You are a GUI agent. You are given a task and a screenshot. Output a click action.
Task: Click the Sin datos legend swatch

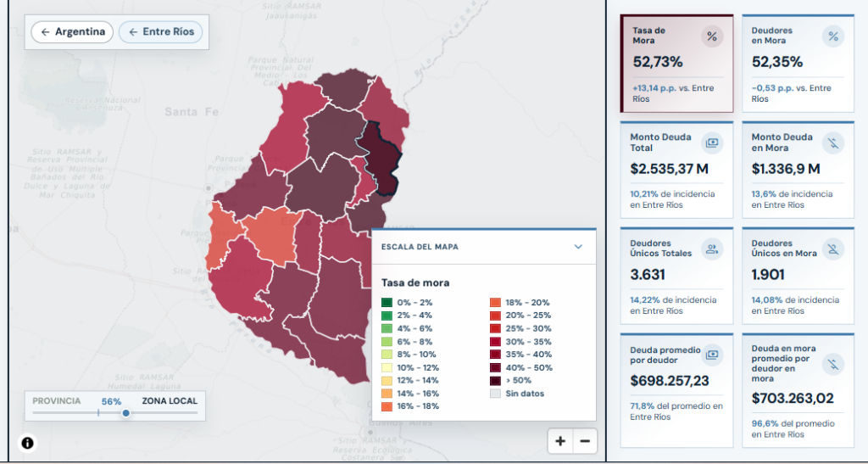[x=495, y=394]
